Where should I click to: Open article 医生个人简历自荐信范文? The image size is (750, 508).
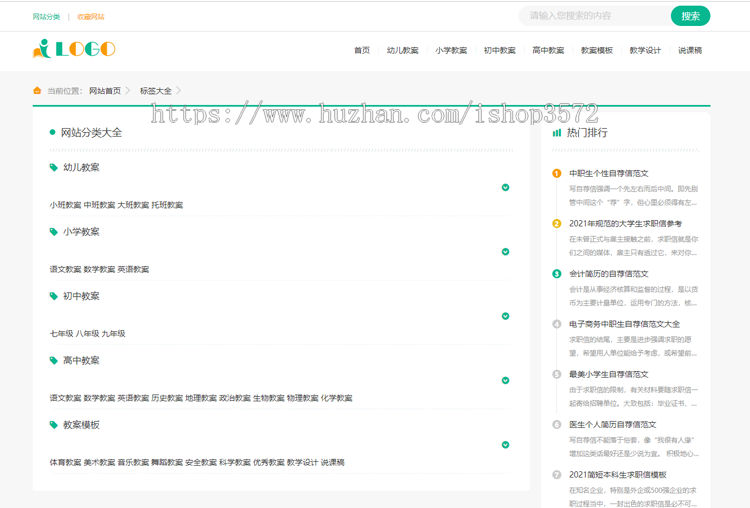pyautogui.click(x=613, y=424)
